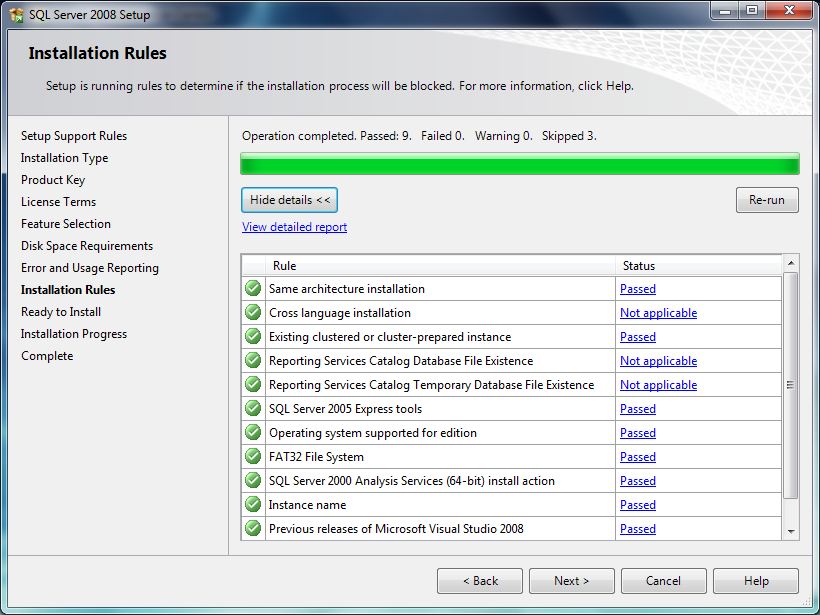Click Instance name rule text
This screenshot has width=820, height=615.
coord(307,505)
